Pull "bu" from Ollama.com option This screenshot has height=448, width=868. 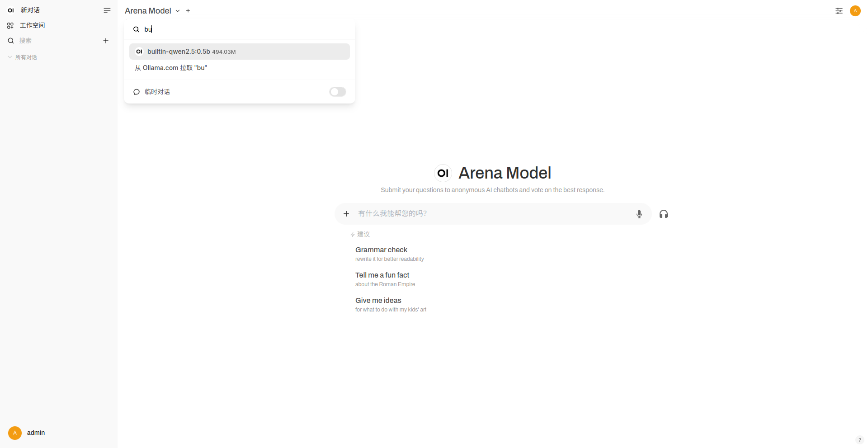click(x=171, y=68)
